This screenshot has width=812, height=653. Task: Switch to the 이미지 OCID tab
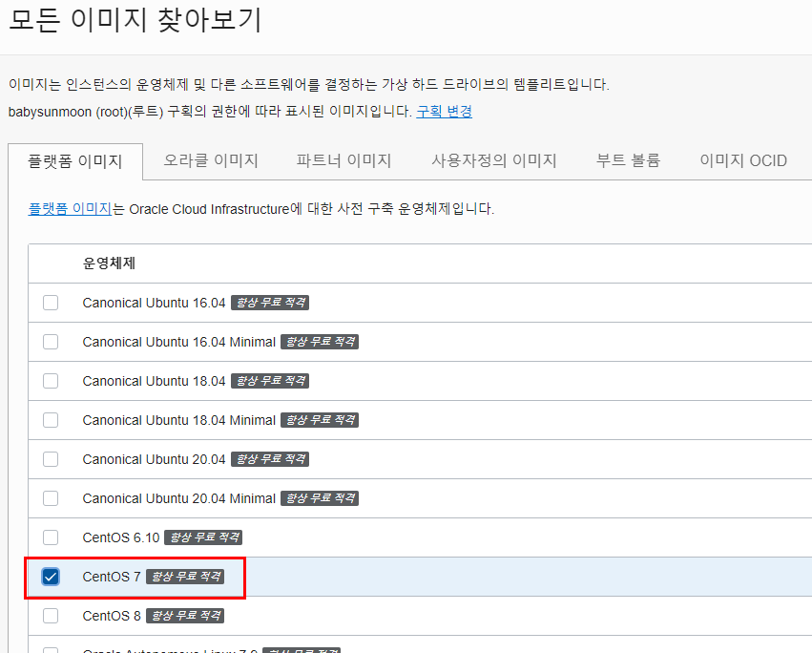743,160
